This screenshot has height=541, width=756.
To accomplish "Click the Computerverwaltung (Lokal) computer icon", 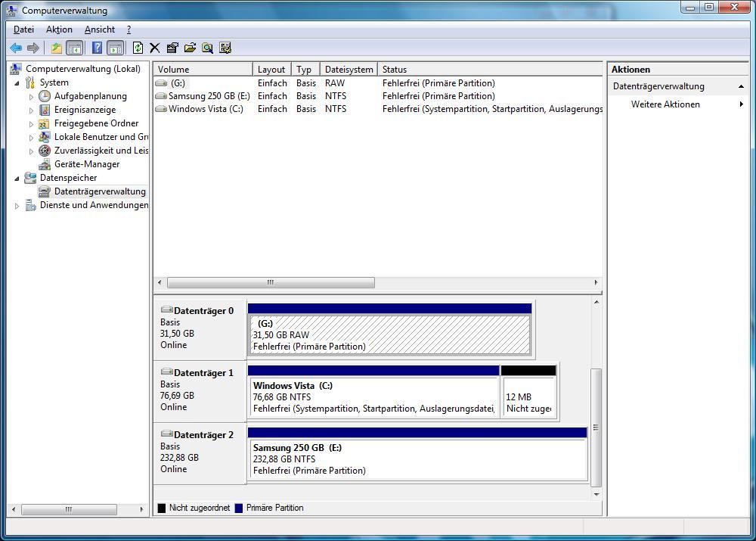I will 15,69.
